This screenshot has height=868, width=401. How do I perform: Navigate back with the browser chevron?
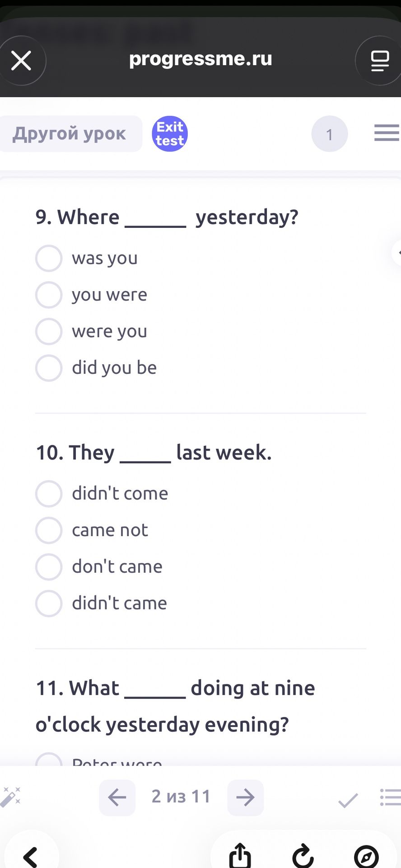pyautogui.click(x=31, y=857)
